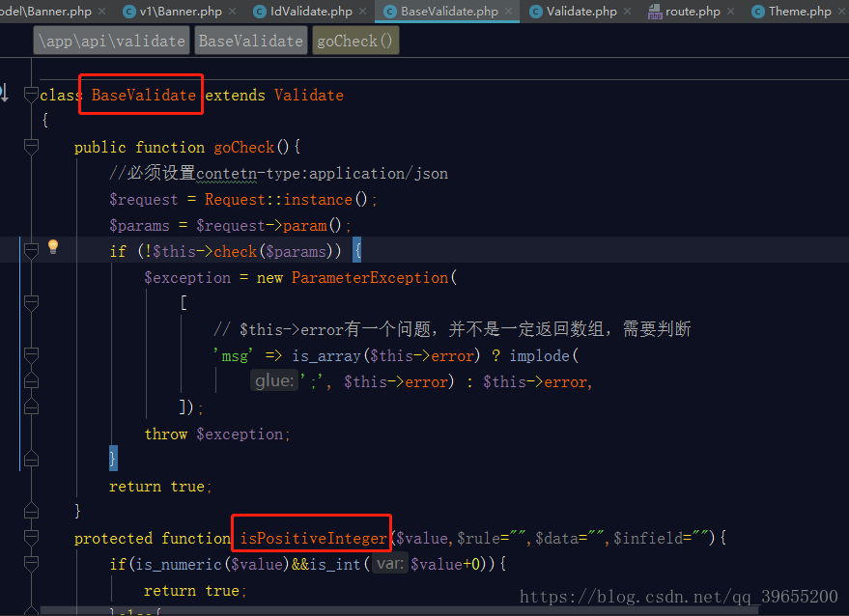Click the fold end marker on the glue line
This screenshot has width=849, height=616.
pyautogui.click(x=31, y=381)
